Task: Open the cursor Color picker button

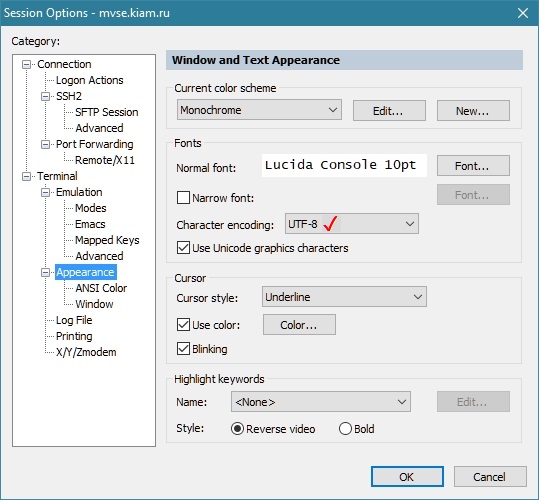Action: tap(299, 325)
